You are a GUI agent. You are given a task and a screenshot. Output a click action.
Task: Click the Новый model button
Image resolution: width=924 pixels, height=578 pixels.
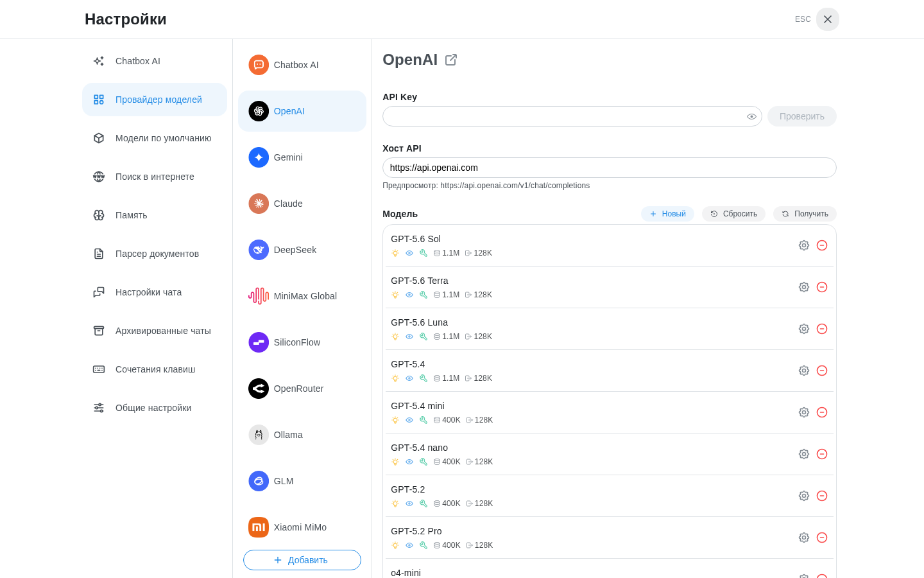(667, 214)
